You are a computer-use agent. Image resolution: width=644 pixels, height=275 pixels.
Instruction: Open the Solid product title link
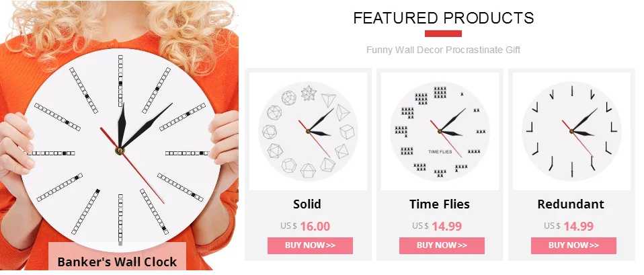tap(307, 204)
